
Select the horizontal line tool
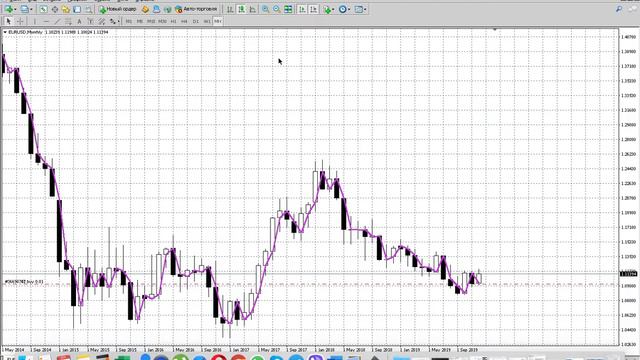tap(46, 21)
